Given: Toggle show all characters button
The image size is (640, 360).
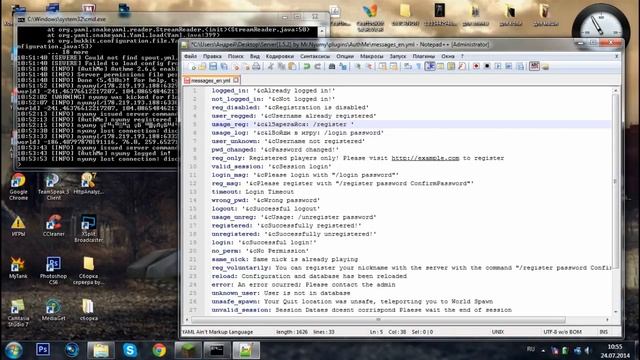Looking at the screenshot, I should (x=418, y=66).
